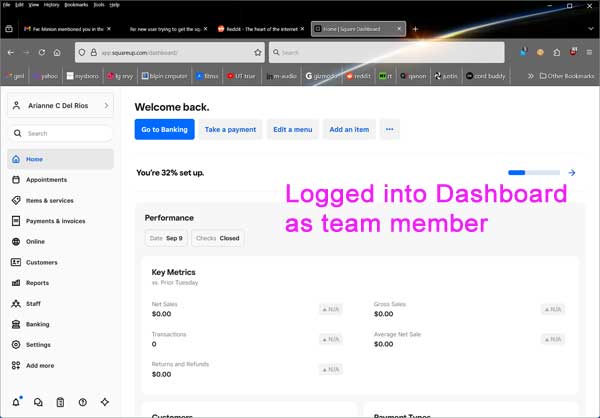Click Take a payment button
Screen dimensions: 600x418
click(x=230, y=129)
